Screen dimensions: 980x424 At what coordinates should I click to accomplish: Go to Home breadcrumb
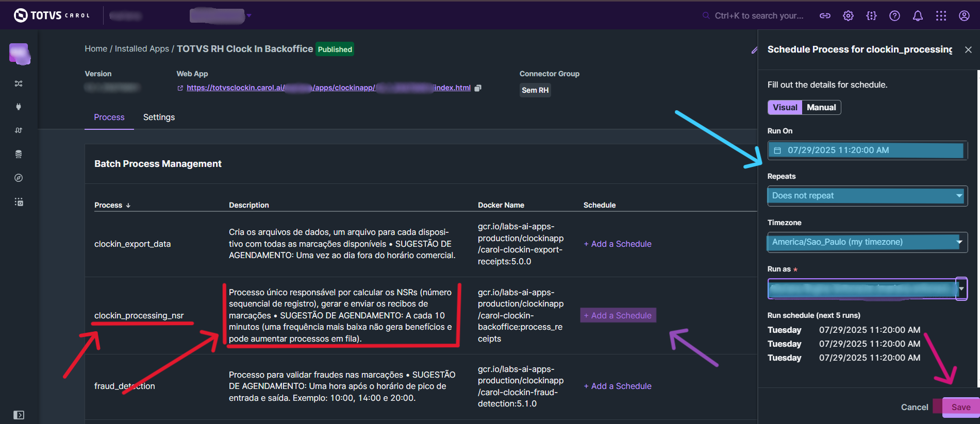point(96,48)
